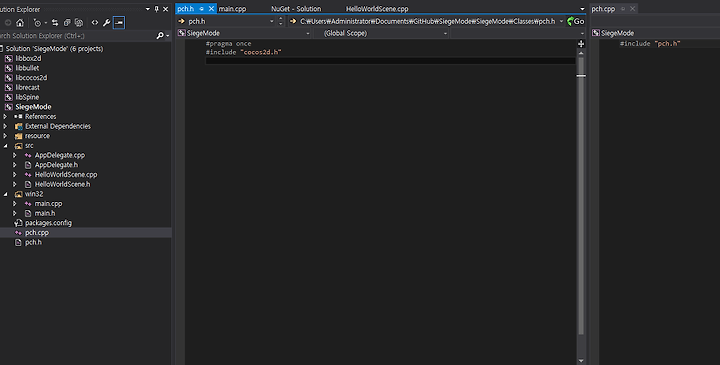Select main.h in the tree
The image size is (720, 365).
coord(45,213)
